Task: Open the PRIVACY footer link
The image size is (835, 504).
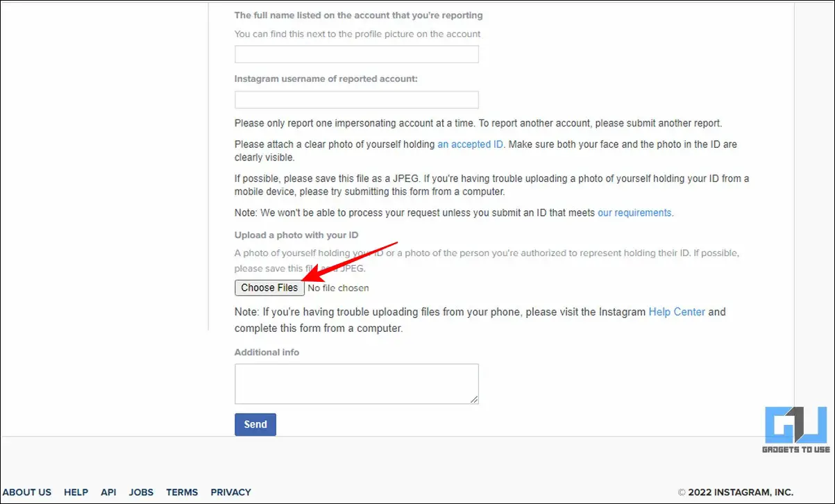Action: click(x=231, y=492)
